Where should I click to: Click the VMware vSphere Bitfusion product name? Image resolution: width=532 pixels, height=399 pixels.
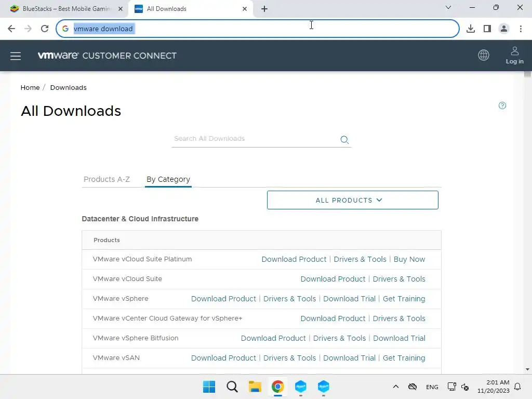point(136,338)
